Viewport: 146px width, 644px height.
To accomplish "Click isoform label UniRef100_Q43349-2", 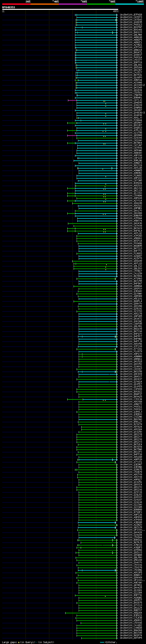I will 132,85.
